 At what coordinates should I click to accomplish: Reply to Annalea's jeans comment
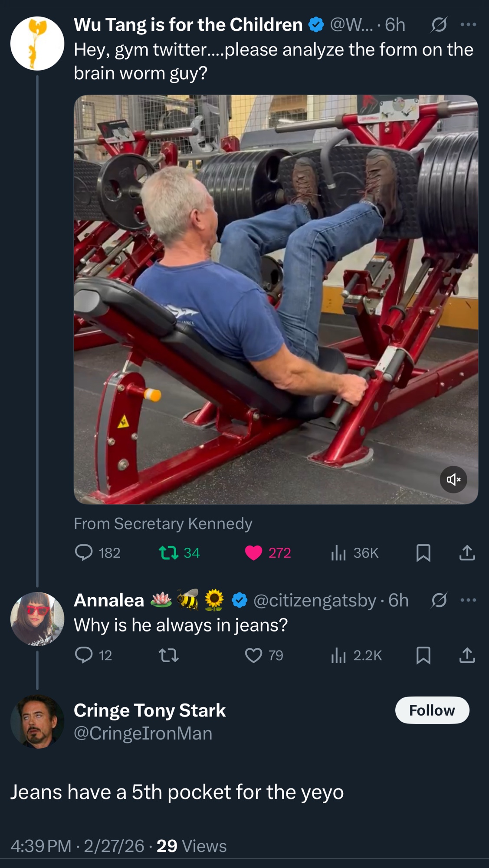point(84,655)
